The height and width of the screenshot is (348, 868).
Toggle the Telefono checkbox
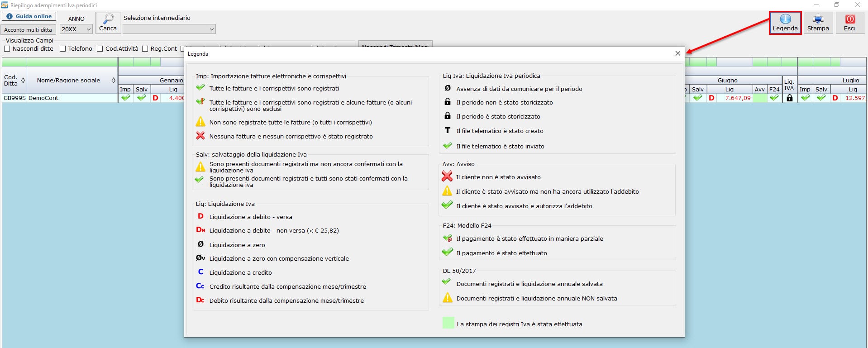click(x=63, y=49)
